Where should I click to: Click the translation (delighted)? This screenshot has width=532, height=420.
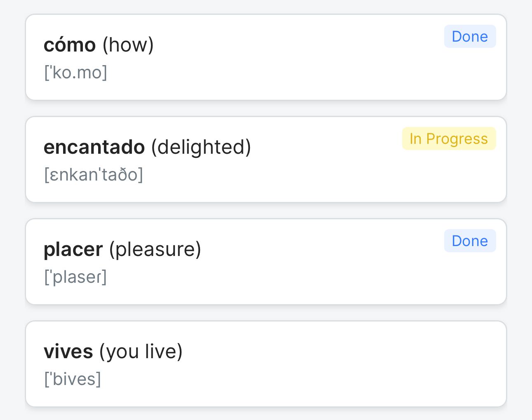[201, 147]
